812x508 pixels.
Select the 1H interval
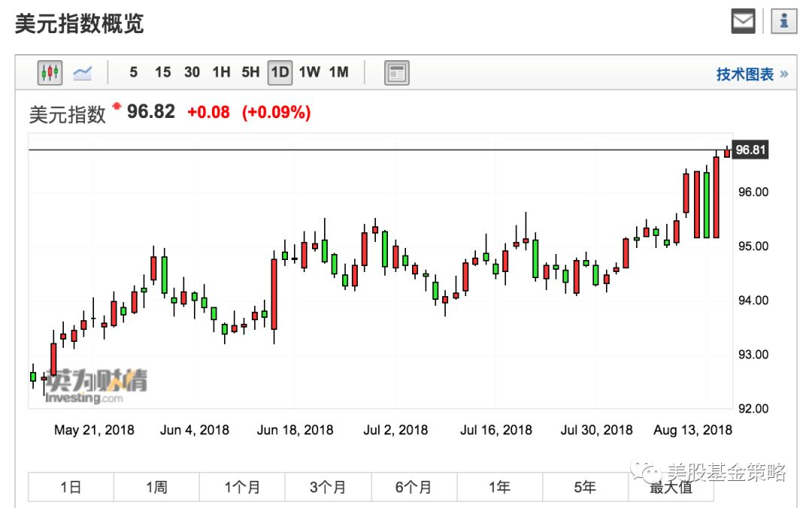click(221, 72)
